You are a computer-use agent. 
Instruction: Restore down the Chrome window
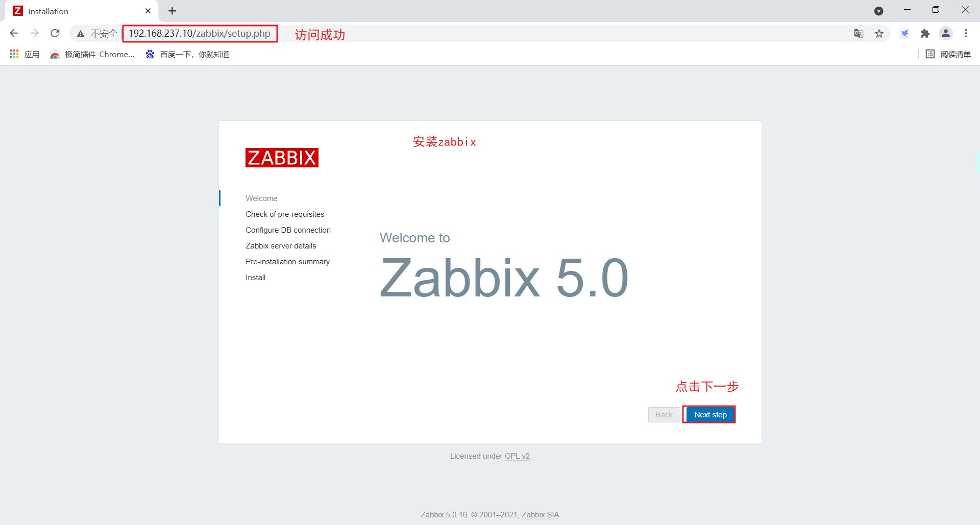936,10
